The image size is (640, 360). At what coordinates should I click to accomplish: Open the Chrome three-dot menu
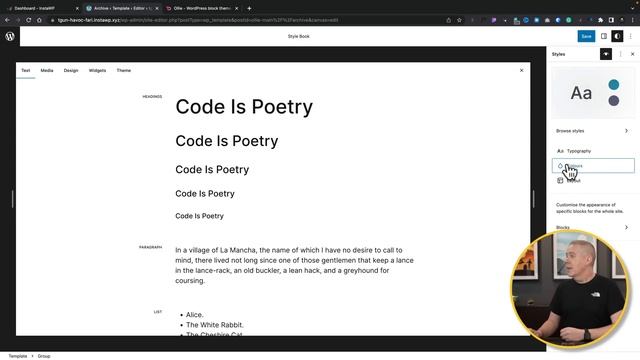[x=633, y=20]
